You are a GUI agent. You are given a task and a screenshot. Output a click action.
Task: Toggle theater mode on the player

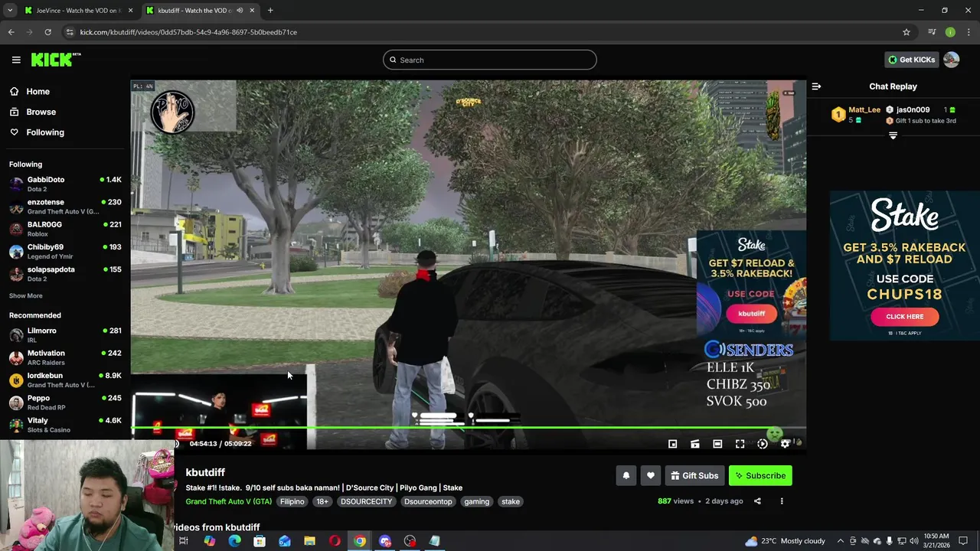pos(717,444)
